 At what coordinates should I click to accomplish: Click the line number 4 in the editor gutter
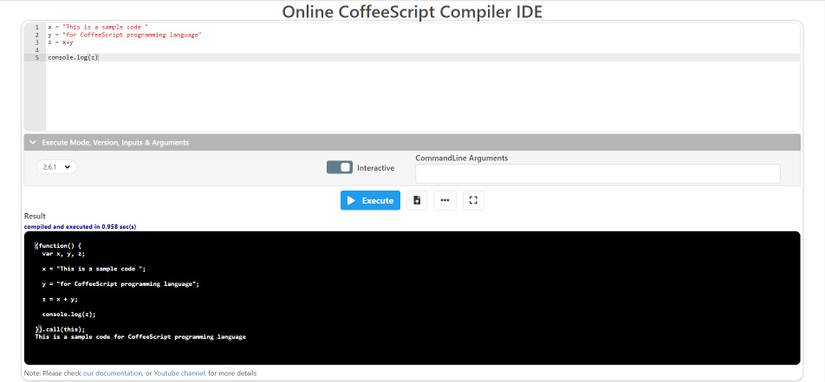(x=37, y=50)
